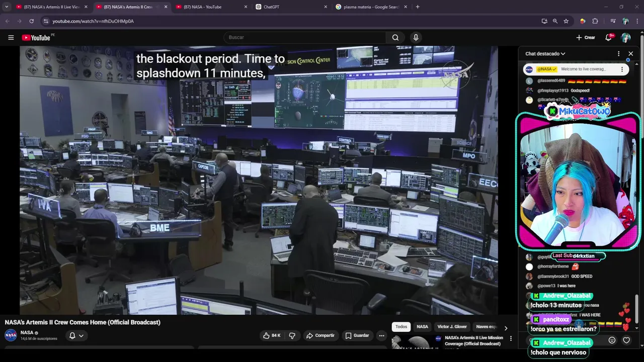Screen dimensions: 644x362
Task: Open media controls icon in toolbar
Action: [613, 21]
